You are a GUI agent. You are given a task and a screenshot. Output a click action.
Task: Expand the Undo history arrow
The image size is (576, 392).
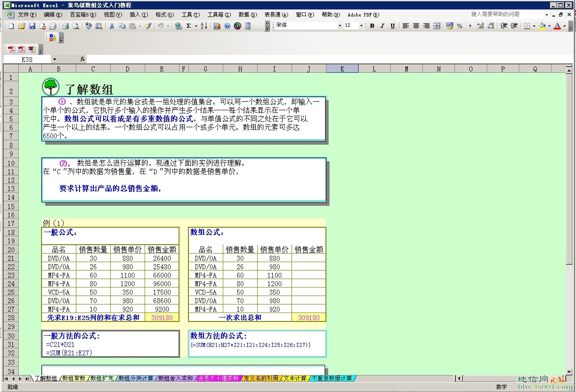168,26
